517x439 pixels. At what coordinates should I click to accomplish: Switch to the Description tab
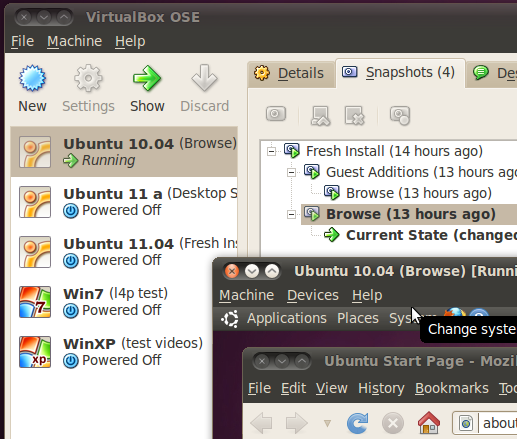click(x=492, y=73)
